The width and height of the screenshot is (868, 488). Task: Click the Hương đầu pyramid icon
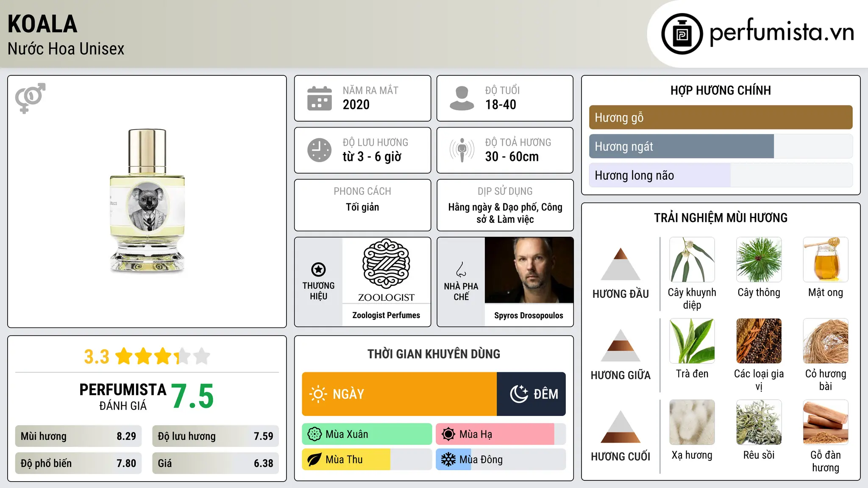pyautogui.click(x=620, y=264)
